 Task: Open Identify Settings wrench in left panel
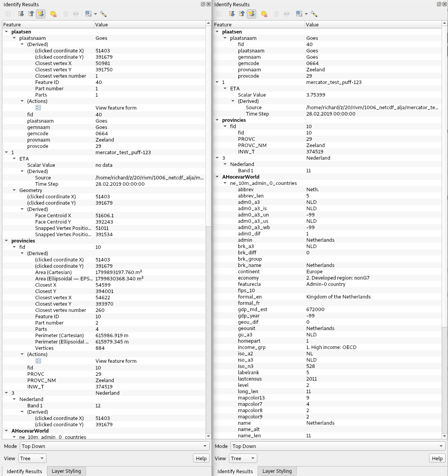pyautogui.click(x=103, y=14)
